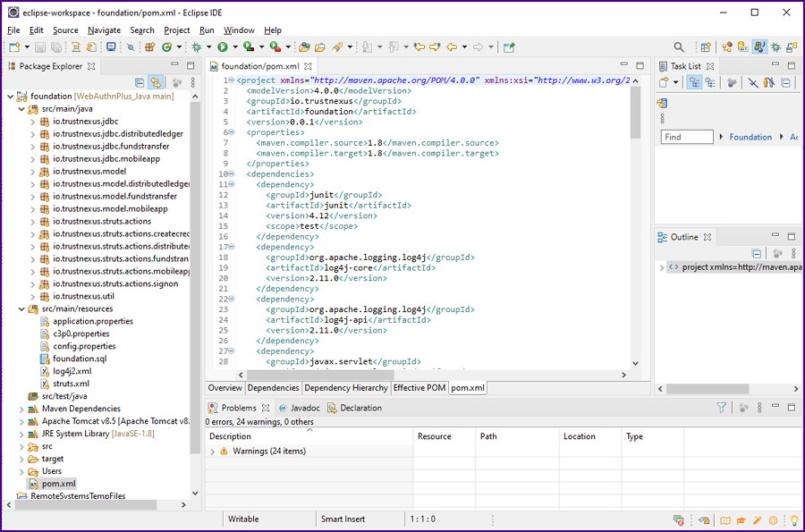
Task: Open Package Explorer view menu dots
Action: pos(193,82)
